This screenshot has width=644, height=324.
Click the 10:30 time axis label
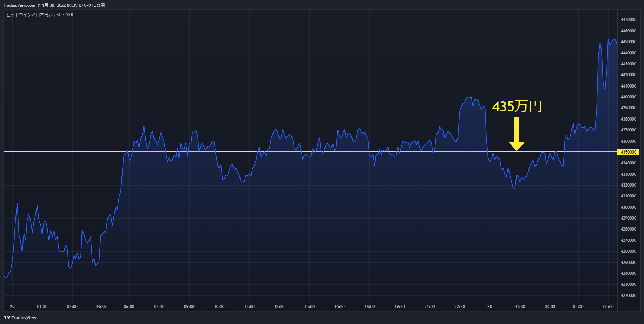pyautogui.click(x=219, y=307)
